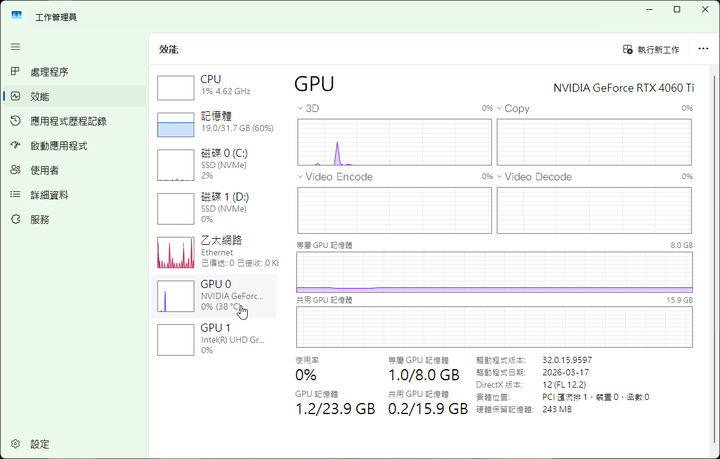720x459 pixels.
Task: Select the 啟動應用程式 tab label
Action: [x=59, y=146]
